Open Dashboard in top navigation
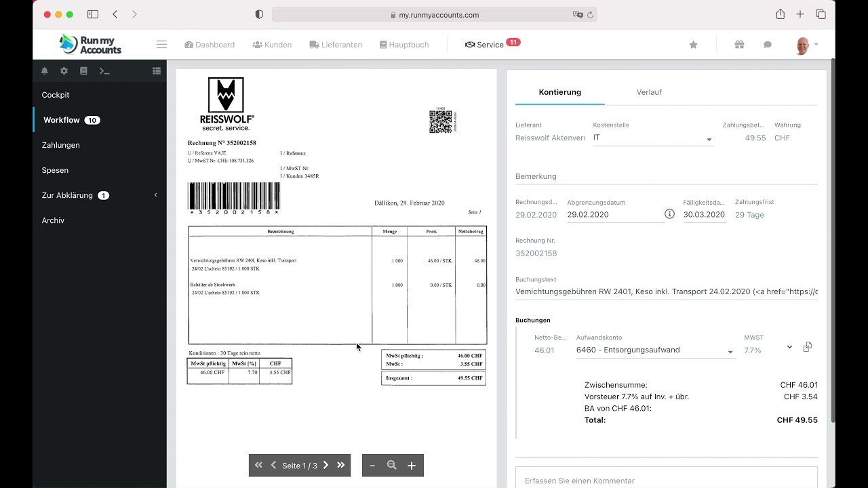 210,45
